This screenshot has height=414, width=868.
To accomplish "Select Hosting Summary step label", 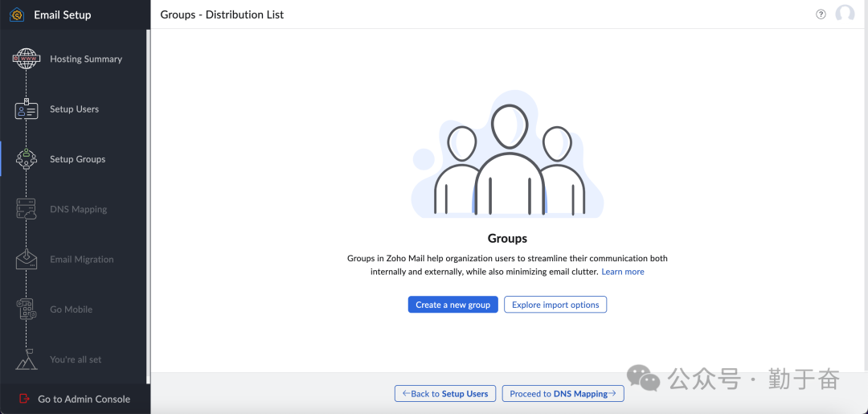I will click(x=86, y=59).
